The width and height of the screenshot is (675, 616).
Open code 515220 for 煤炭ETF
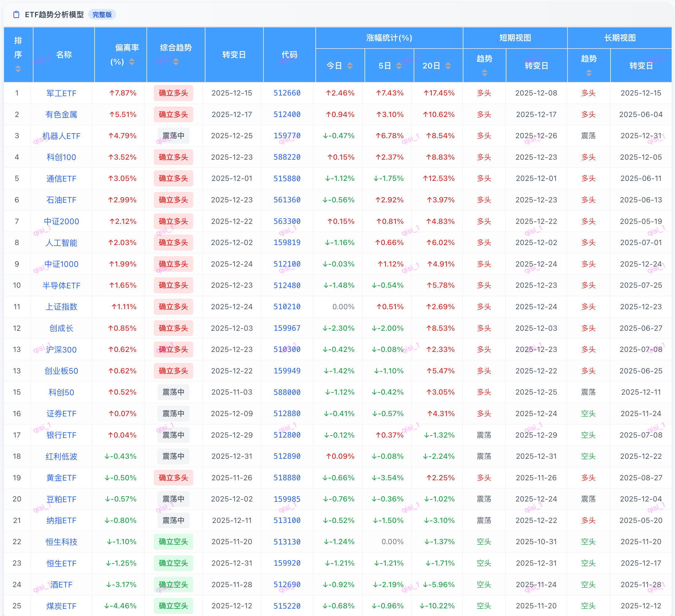pyautogui.click(x=287, y=606)
